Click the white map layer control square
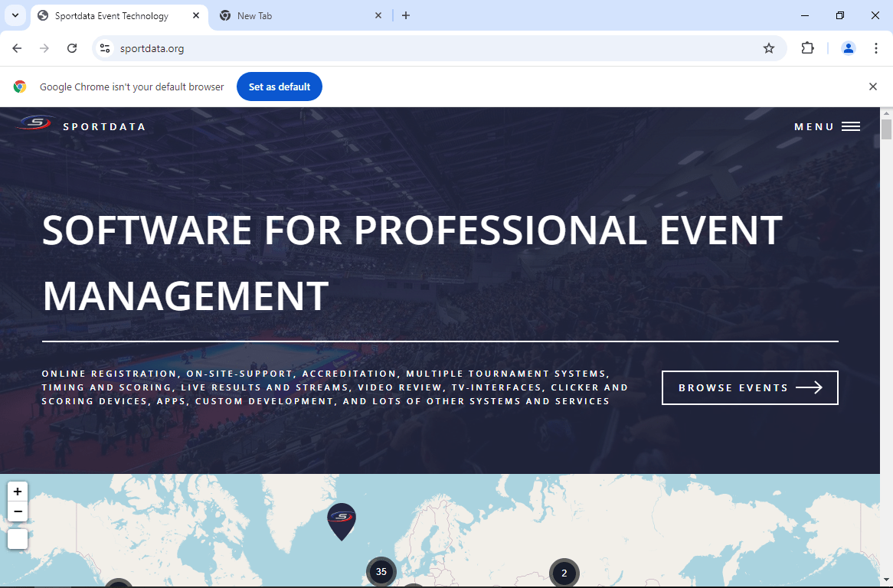The height and width of the screenshot is (588, 893). [x=18, y=539]
